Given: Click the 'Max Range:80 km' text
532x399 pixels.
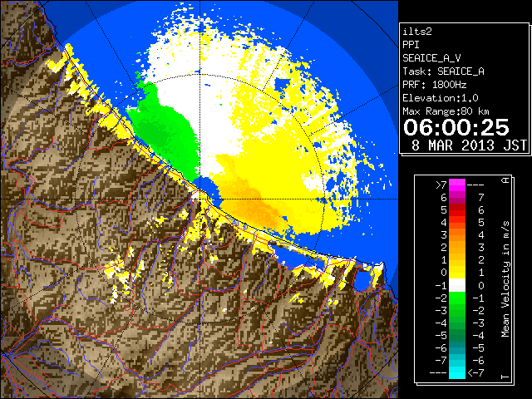Looking at the screenshot, I should (446, 111).
